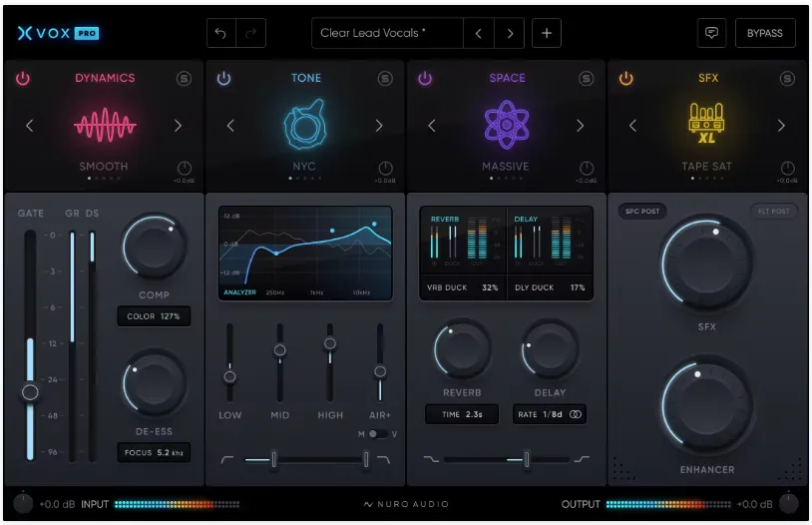This screenshot has width=812, height=525.
Task: Click the output gain knob
Action: click(x=789, y=503)
